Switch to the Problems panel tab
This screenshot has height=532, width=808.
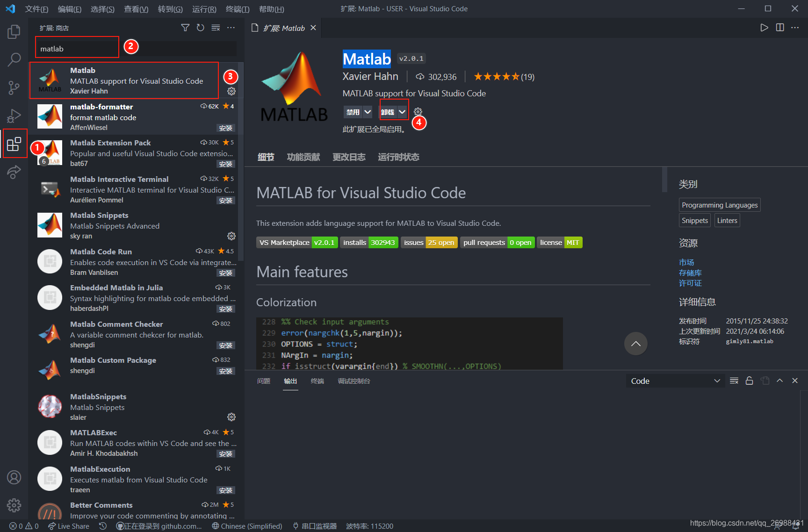(264, 381)
